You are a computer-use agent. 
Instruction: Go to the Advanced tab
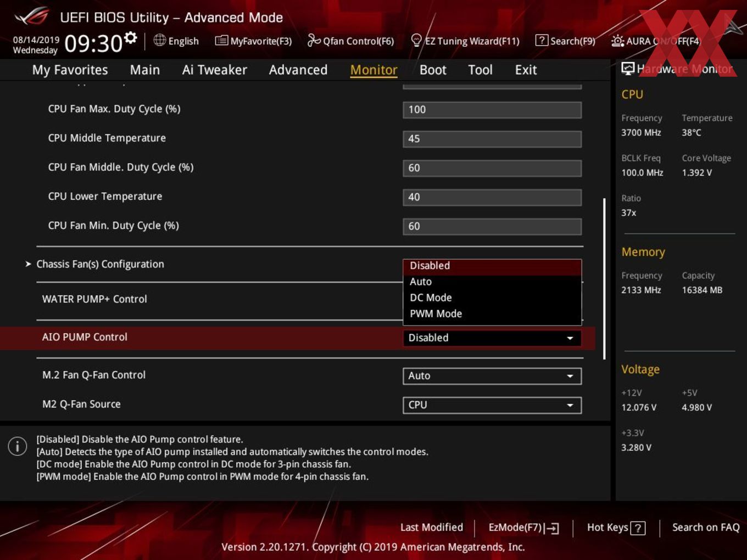tap(298, 70)
